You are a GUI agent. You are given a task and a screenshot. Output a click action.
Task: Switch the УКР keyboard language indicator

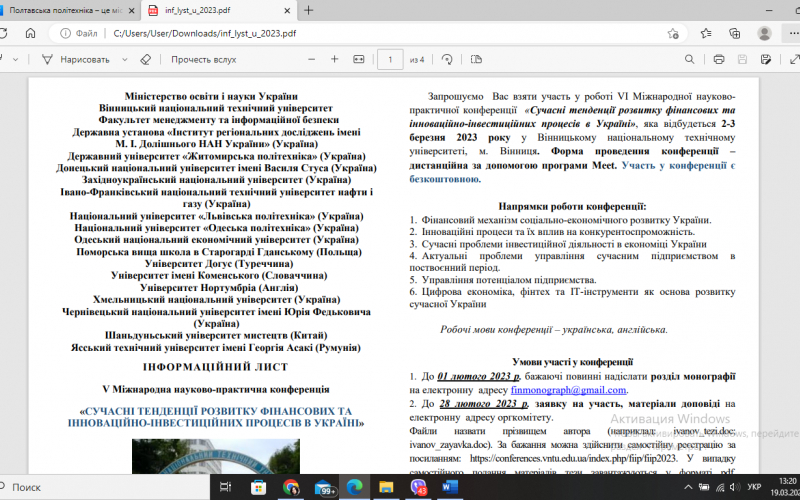[754, 487]
